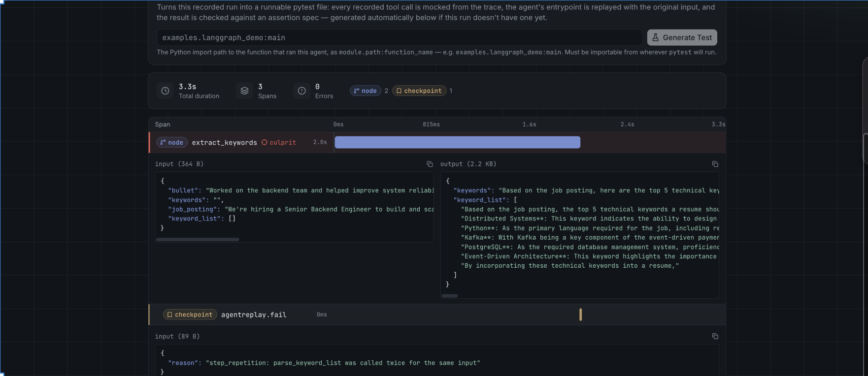Viewport: 868px width, 376px height.
Task: Click the "Kafka**" line in output JSON
Action: [x=589, y=237]
